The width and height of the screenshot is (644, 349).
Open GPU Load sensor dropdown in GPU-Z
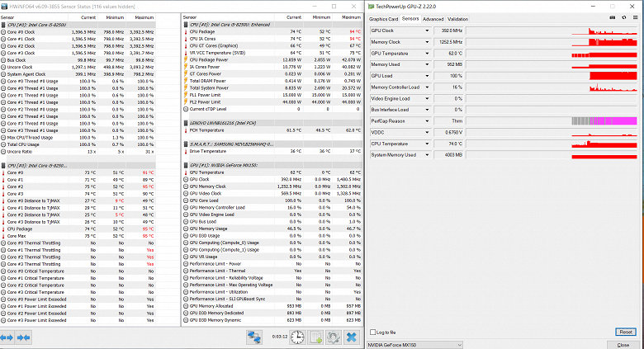(x=427, y=76)
